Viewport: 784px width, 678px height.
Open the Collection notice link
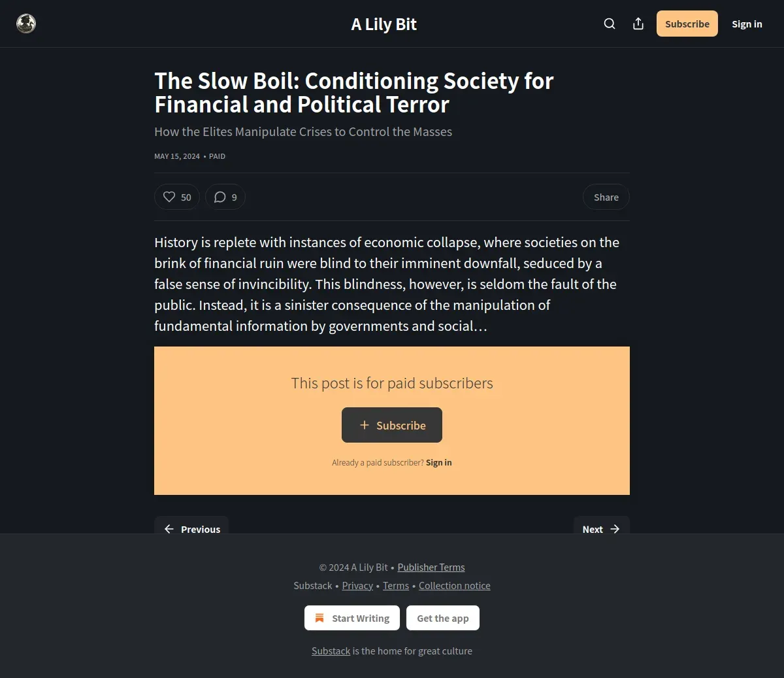pyautogui.click(x=455, y=586)
